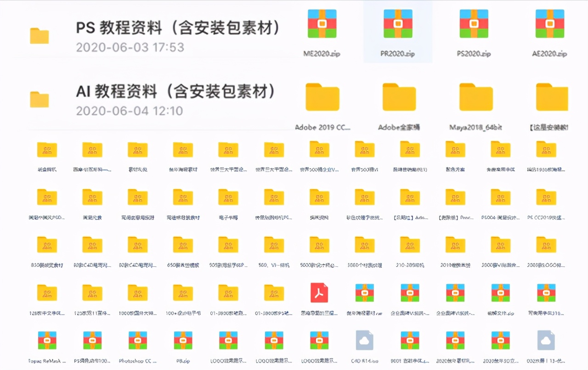Open the PS绿色版 archive icon
Image resolution: width=588 pixels, height=370 pixels.
click(x=92, y=340)
